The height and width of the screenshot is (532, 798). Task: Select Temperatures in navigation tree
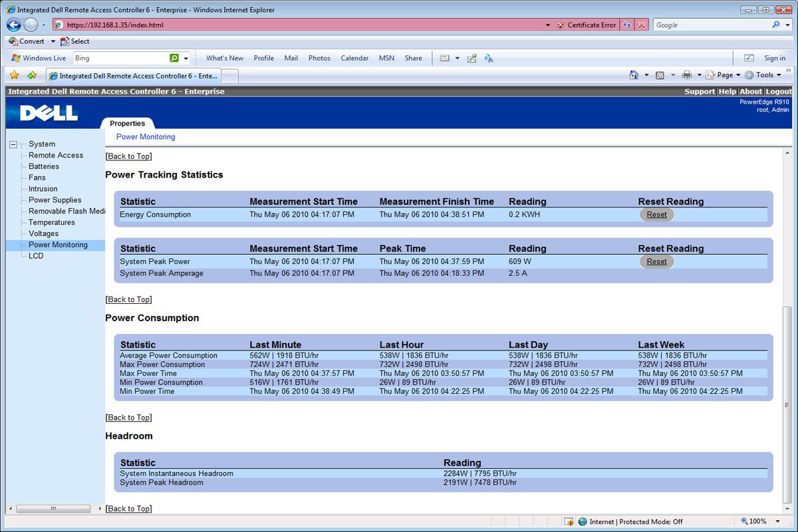(x=52, y=223)
